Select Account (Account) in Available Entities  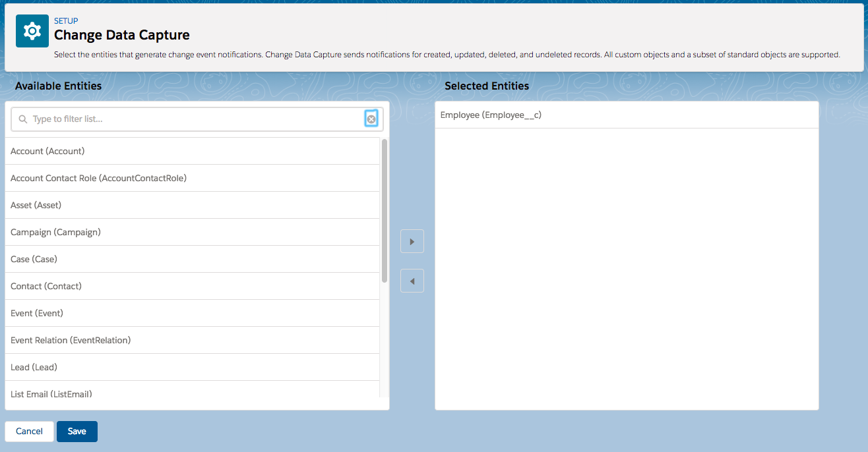[47, 151]
